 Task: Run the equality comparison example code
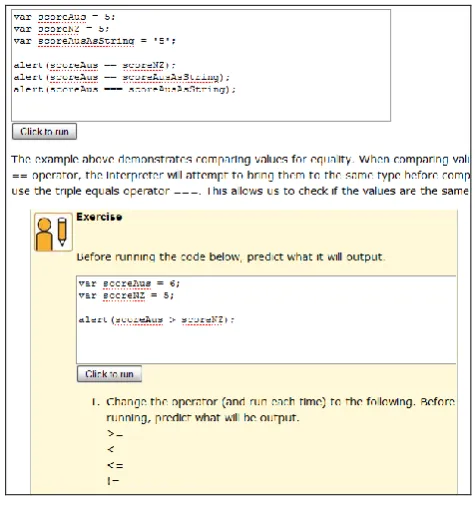point(44,131)
